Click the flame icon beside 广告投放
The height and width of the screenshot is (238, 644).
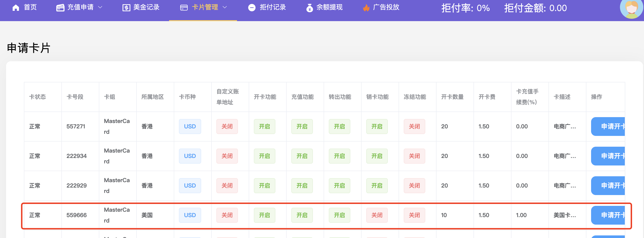pos(366,8)
